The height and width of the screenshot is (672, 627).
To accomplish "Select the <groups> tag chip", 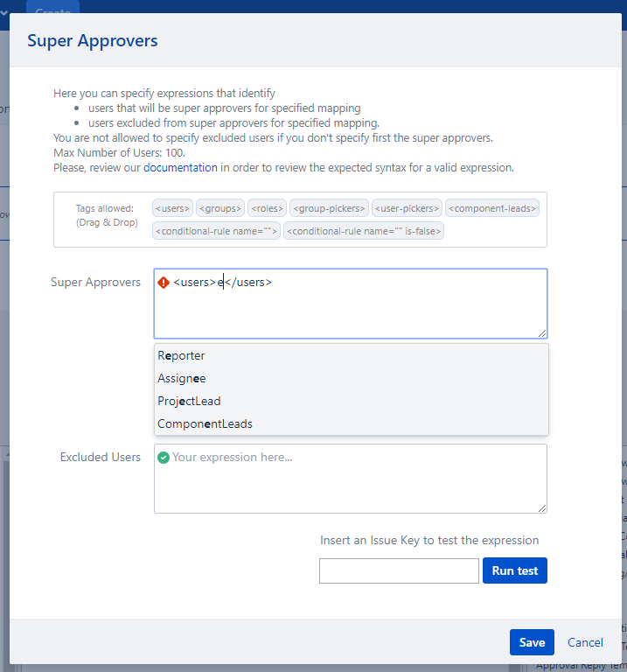I will click(219, 208).
